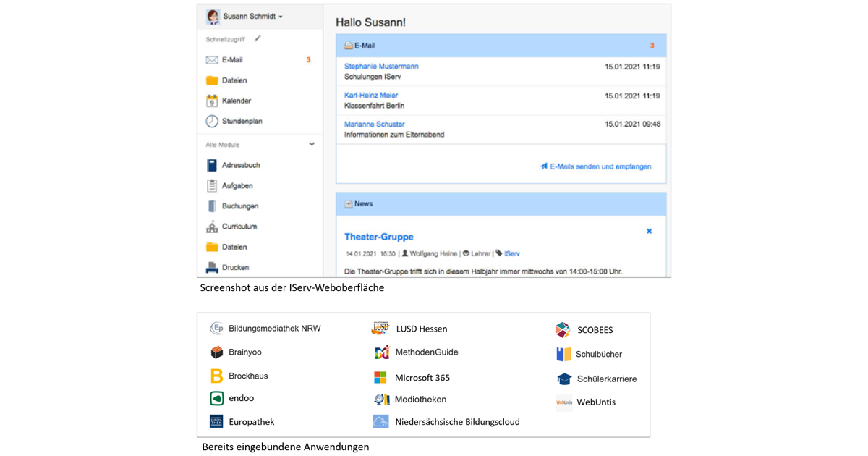The image size is (868, 456).
Task: Click the unread count in E-Mail panel header
Action: 652,46
